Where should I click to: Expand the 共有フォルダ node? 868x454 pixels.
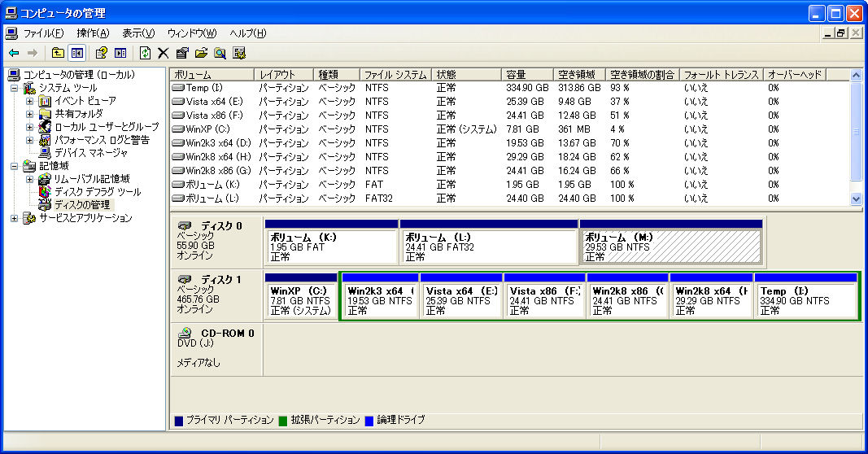pos(30,114)
